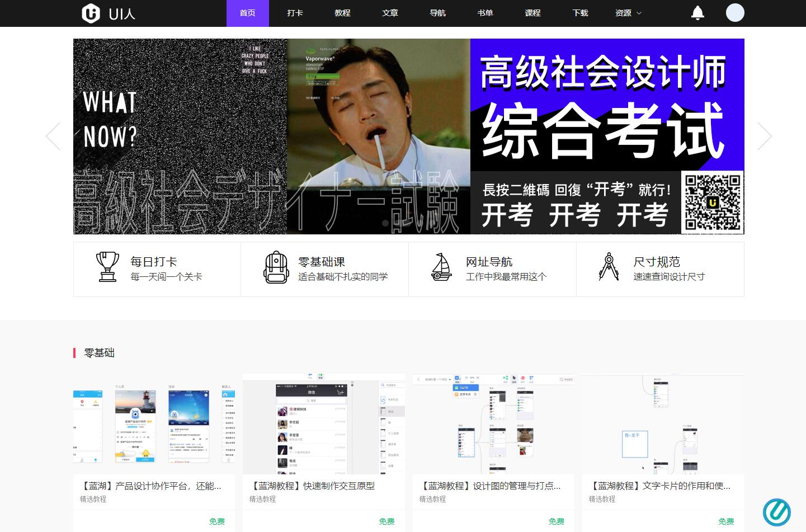Image resolution: width=806 pixels, height=532 pixels.
Task: Click the floating teal round icon
Action: click(x=777, y=512)
